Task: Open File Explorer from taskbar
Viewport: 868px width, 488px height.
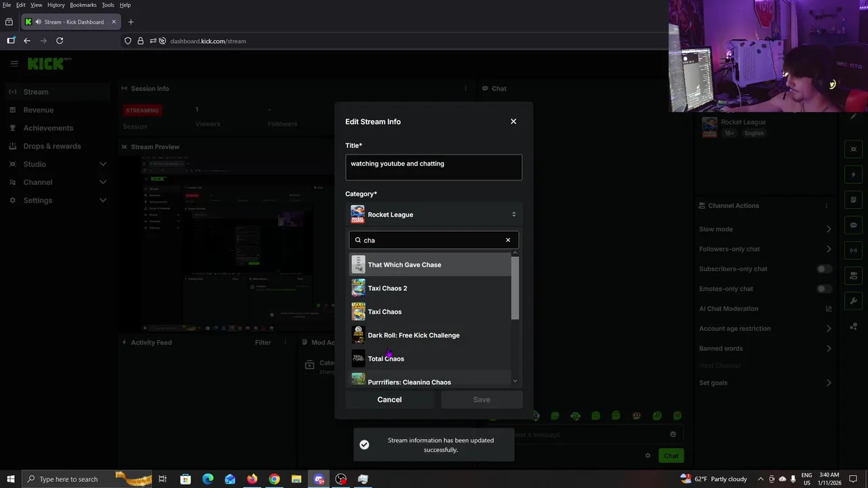Action: click(296, 479)
